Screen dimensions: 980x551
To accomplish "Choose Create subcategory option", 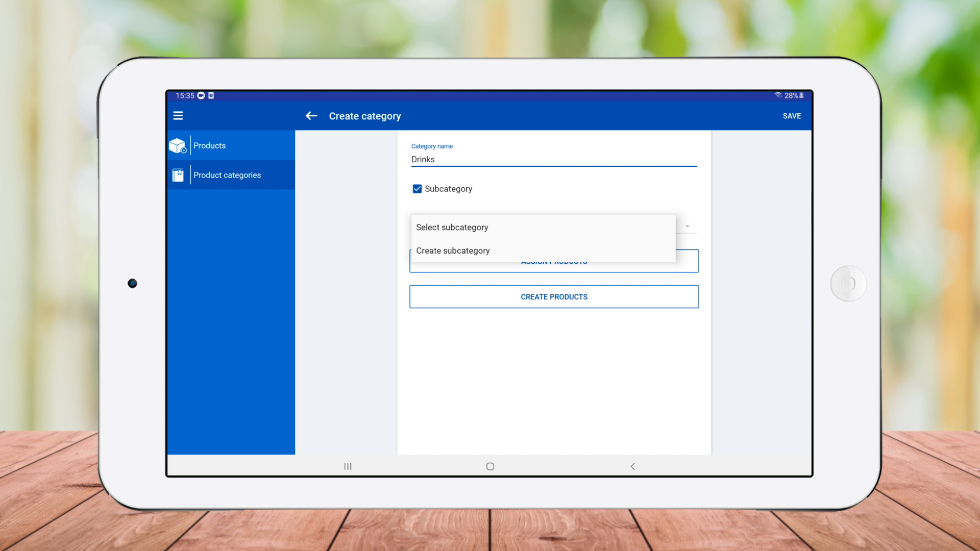I will pyautogui.click(x=453, y=251).
